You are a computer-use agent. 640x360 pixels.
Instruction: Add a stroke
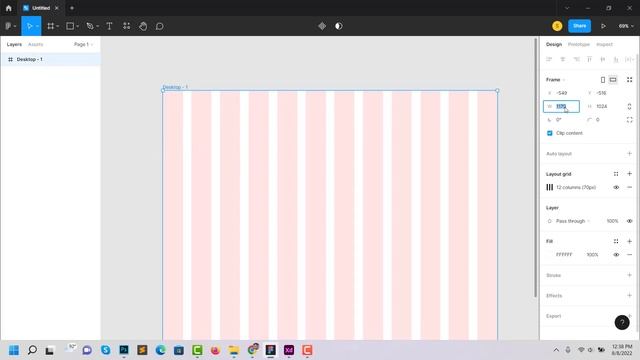point(629,275)
